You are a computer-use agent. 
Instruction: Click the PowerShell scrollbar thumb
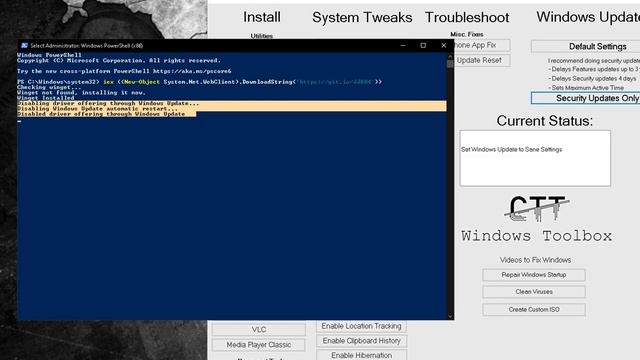pyautogui.click(x=450, y=64)
